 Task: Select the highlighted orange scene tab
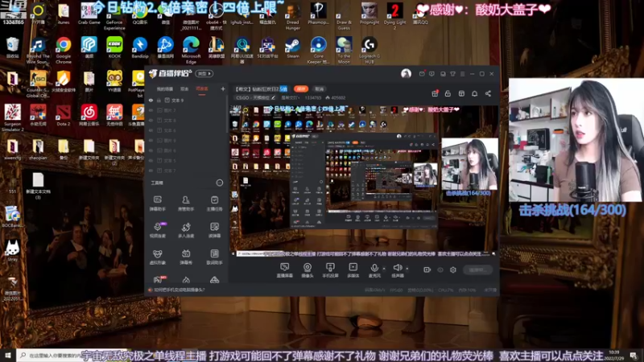202,89
